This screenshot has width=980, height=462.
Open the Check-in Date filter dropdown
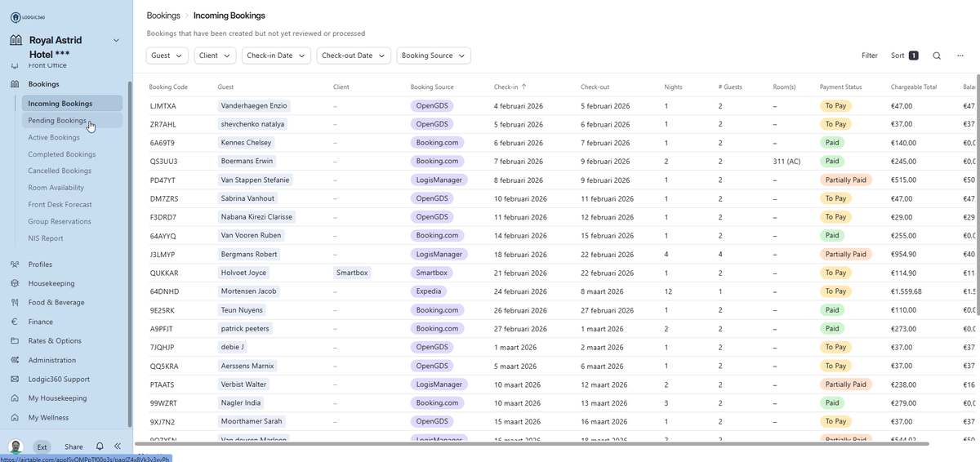pyautogui.click(x=277, y=56)
